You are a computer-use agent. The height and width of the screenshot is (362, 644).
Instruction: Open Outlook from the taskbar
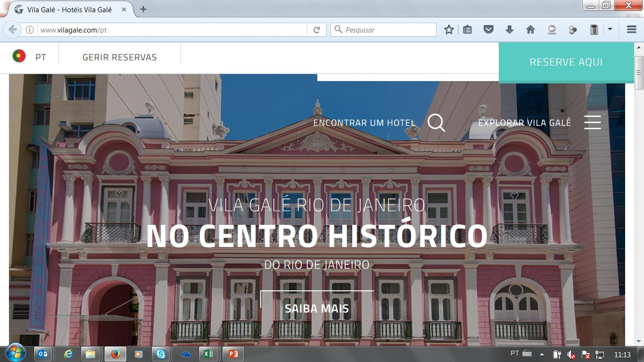(x=44, y=354)
